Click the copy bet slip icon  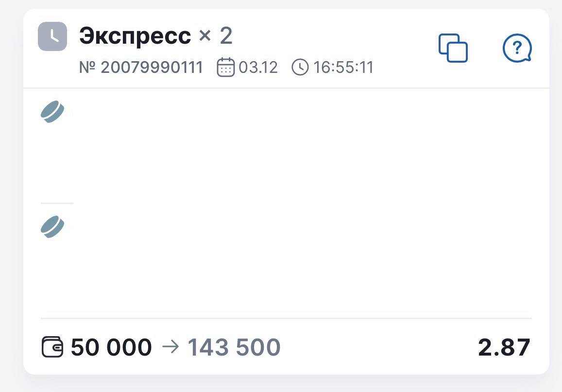(x=453, y=48)
